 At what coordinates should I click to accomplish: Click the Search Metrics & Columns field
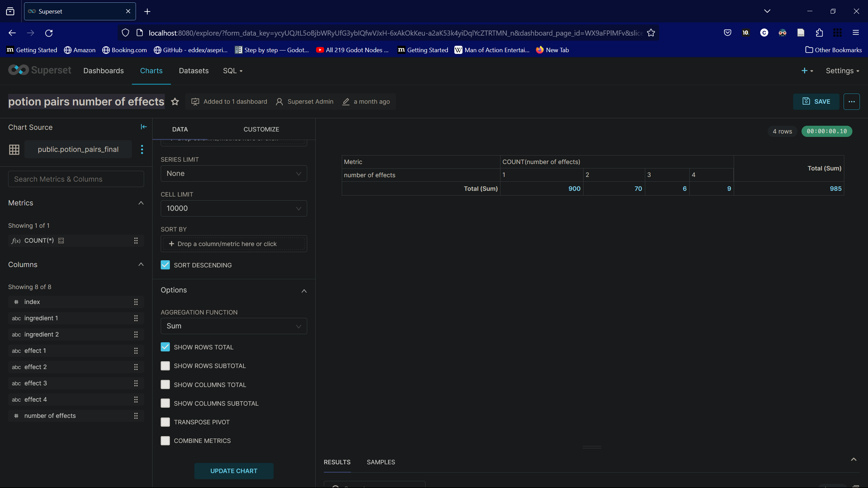(x=76, y=179)
